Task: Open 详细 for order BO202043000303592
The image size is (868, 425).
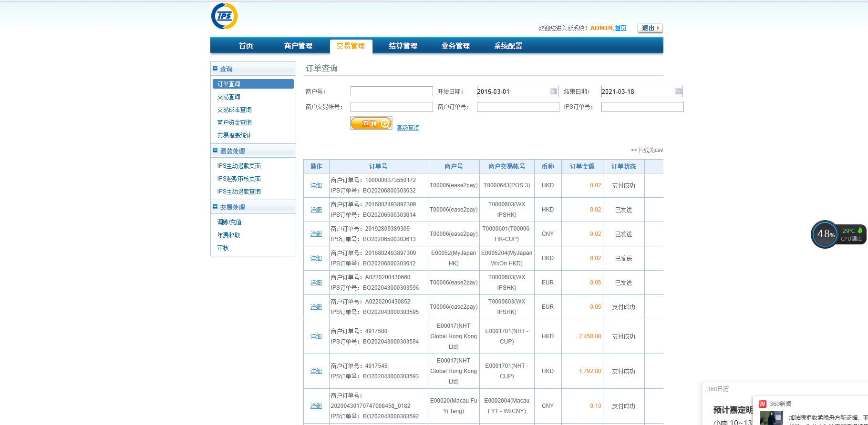Action: [316, 406]
